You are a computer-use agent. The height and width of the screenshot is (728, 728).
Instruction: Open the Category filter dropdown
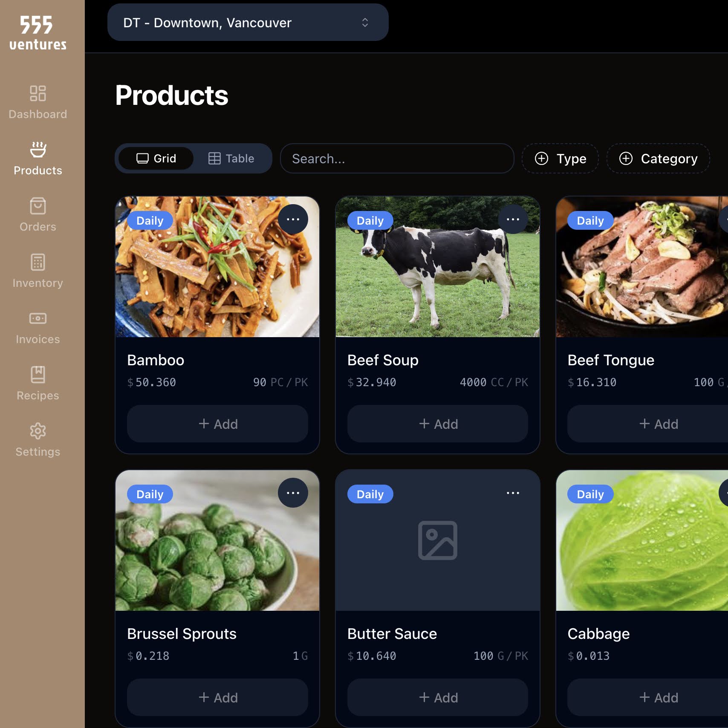point(658,159)
